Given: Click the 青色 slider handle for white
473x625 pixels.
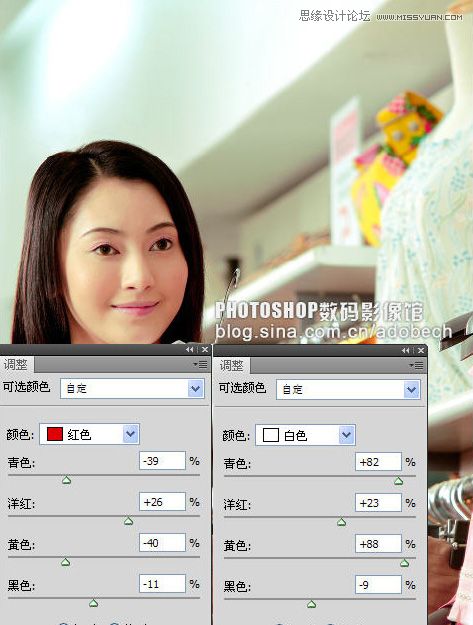Looking at the screenshot, I should [398, 481].
